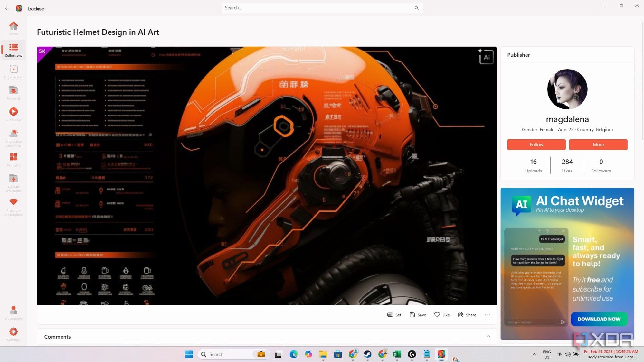The width and height of the screenshot is (644, 362).
Task: Open magdalena's profile picture
Action: coord(567,89)
